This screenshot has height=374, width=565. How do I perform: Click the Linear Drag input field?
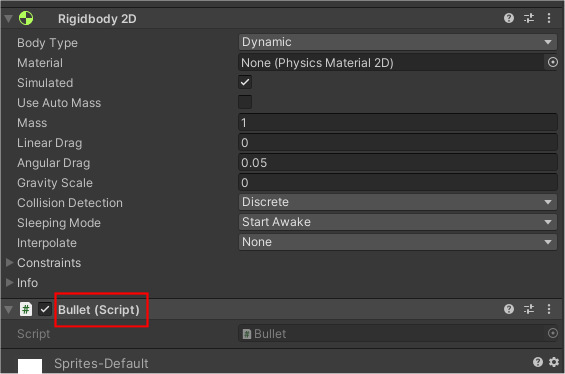[x=398, y=142]
